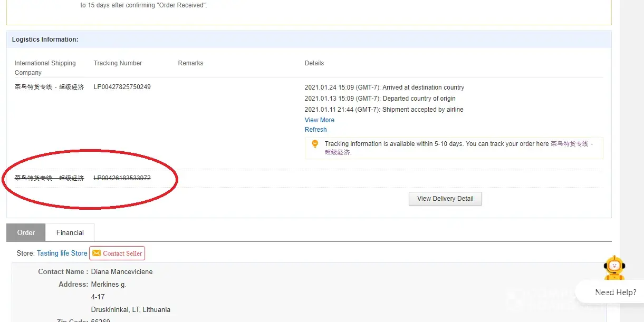Click the Tracking Number column header
Screen dimensions: 644x322
click(x=118, y=63)
